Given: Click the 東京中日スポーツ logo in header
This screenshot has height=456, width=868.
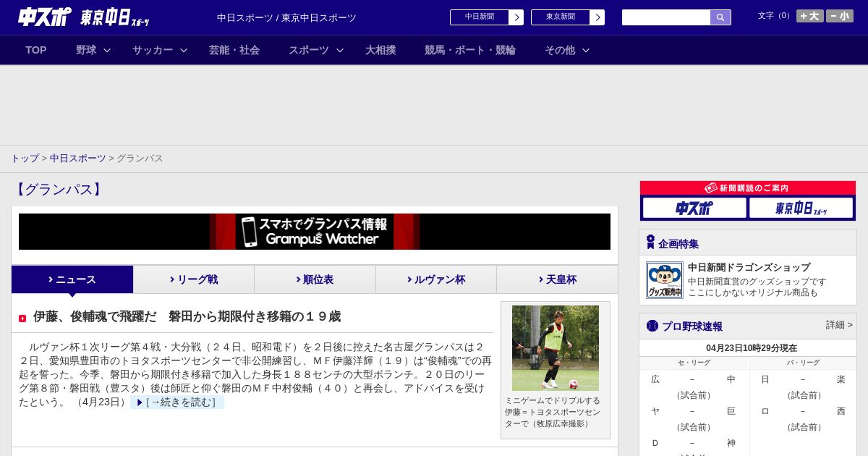Looking at the screenshot, I should click(x=114, y=17).
